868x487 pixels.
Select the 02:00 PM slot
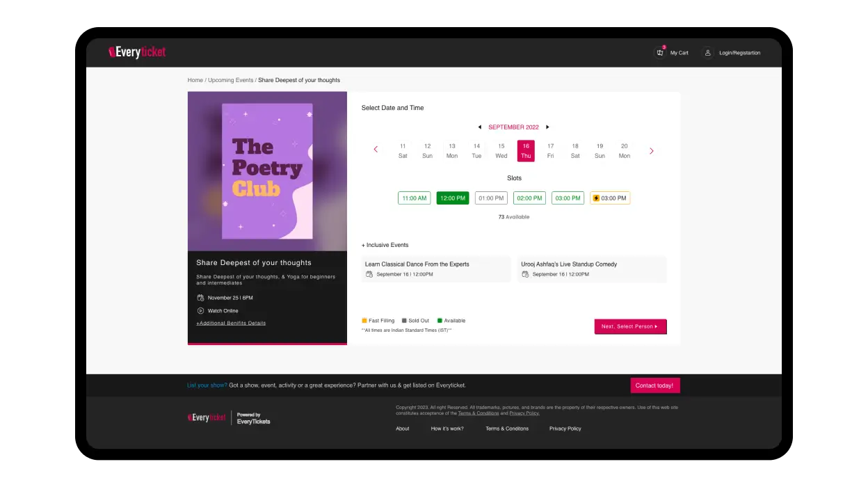(529, 198)
